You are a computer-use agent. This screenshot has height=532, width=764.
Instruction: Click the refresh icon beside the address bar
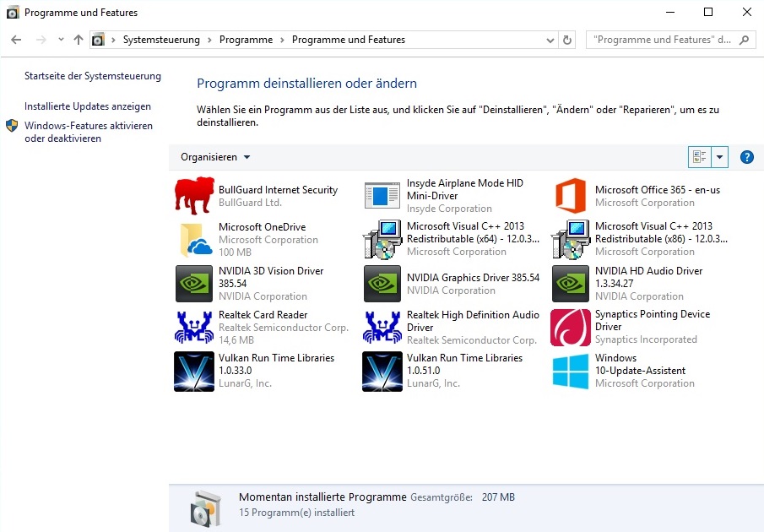tap(567, 40)
